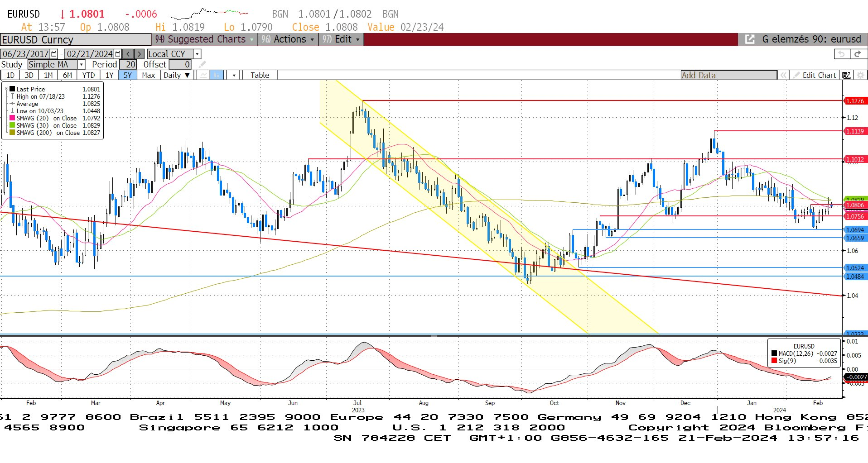Click the 1.0659 blue price level label

(x=855, y=238)
